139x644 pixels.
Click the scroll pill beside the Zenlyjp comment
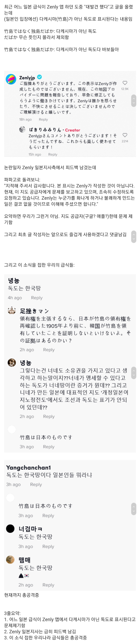[x=134, y=101]
